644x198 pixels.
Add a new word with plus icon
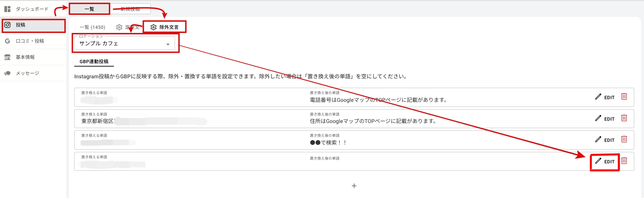tap(354, 186)
